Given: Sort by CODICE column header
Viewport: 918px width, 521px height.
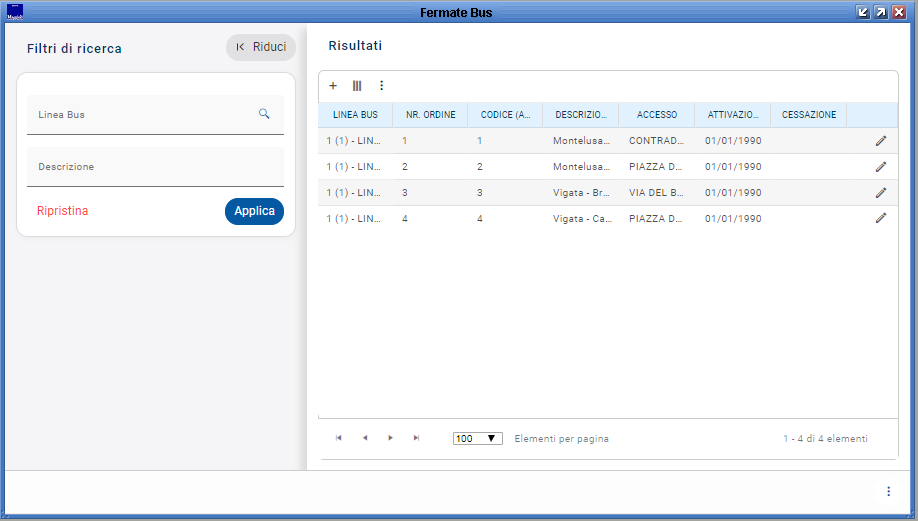Looking at the screenshot, I should (505, 115).
